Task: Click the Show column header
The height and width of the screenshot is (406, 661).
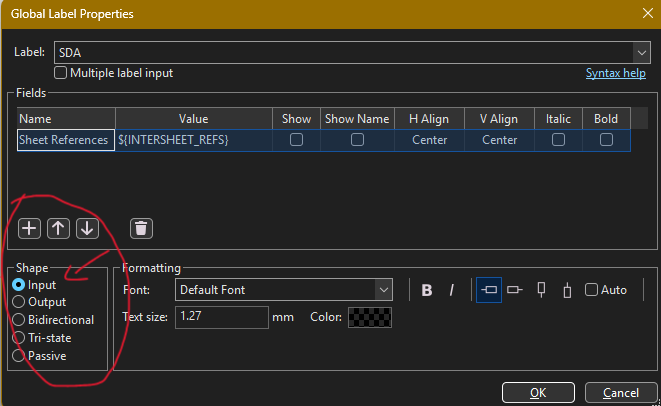Action: [x=296, y=119]
